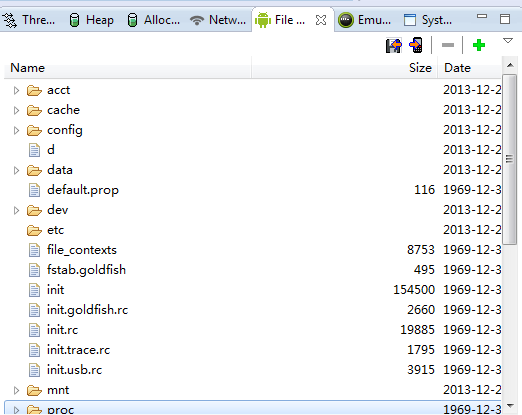
Task: Click the file name init.trace.rc
Action: [78, 350]
